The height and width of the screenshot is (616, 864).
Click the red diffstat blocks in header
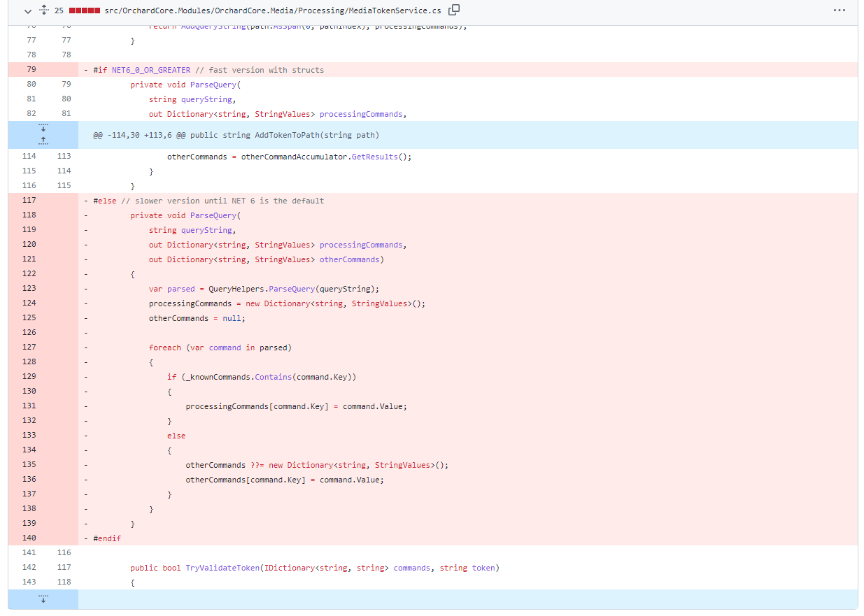point(85,10)
